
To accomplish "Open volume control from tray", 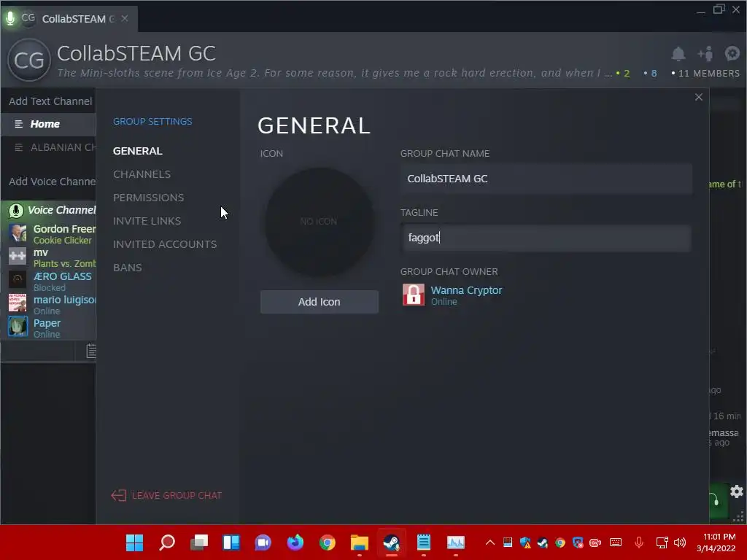I will pos(680,542).
